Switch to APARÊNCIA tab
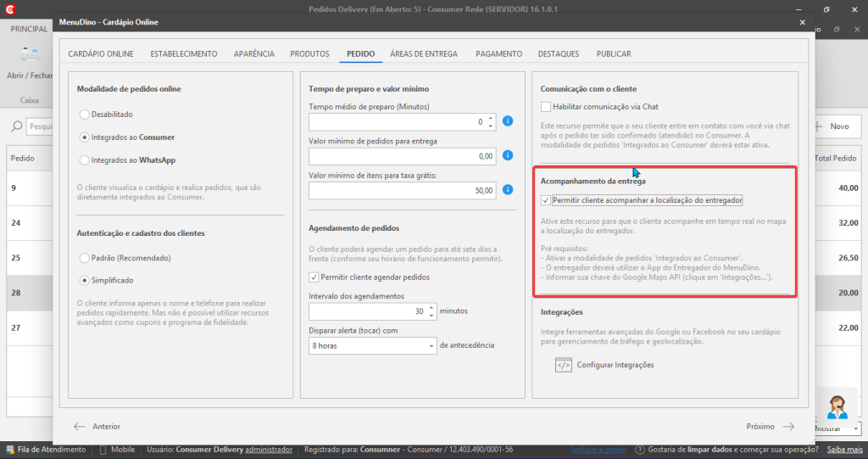The width and height of the screenshot is (868, 459). 254,53
